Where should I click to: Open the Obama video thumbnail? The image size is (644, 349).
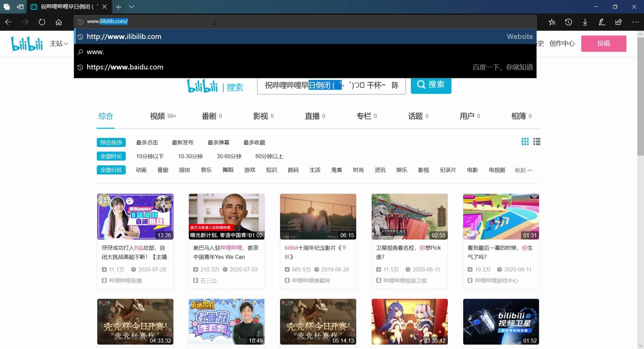tap(226, 216)
